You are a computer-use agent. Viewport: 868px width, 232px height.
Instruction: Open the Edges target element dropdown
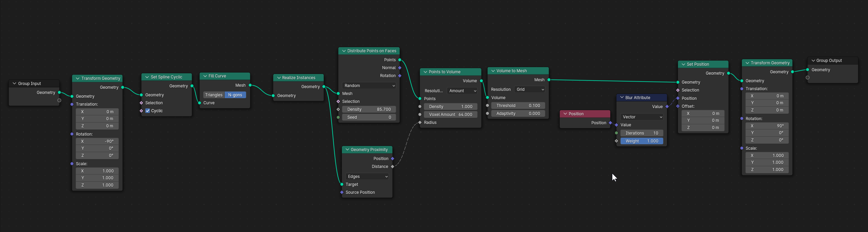pyautogui.click(x=367, y=177)
